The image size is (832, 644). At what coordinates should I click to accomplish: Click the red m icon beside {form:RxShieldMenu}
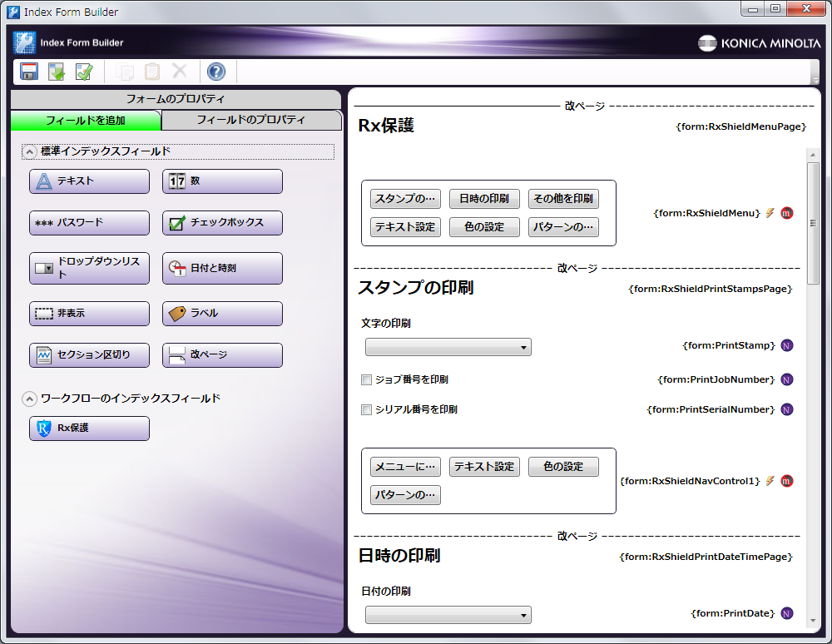787,213
